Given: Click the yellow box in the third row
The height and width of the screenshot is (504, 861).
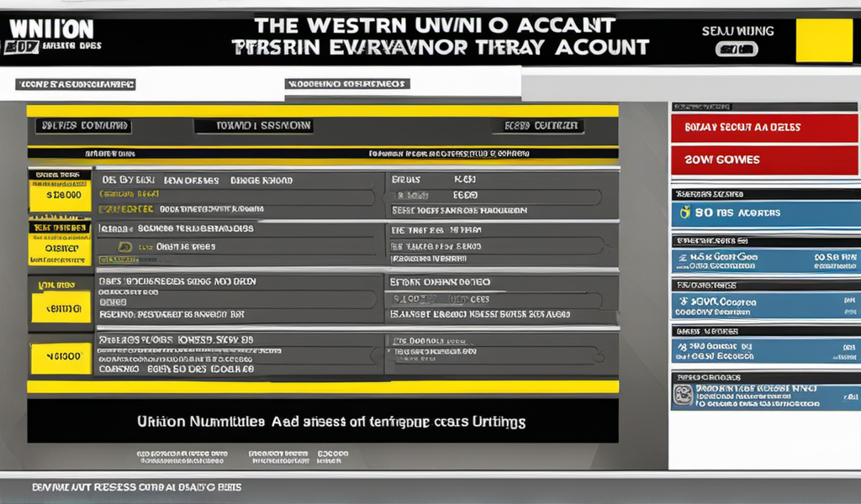Looking at the screenshot, I should coord(60,307).
